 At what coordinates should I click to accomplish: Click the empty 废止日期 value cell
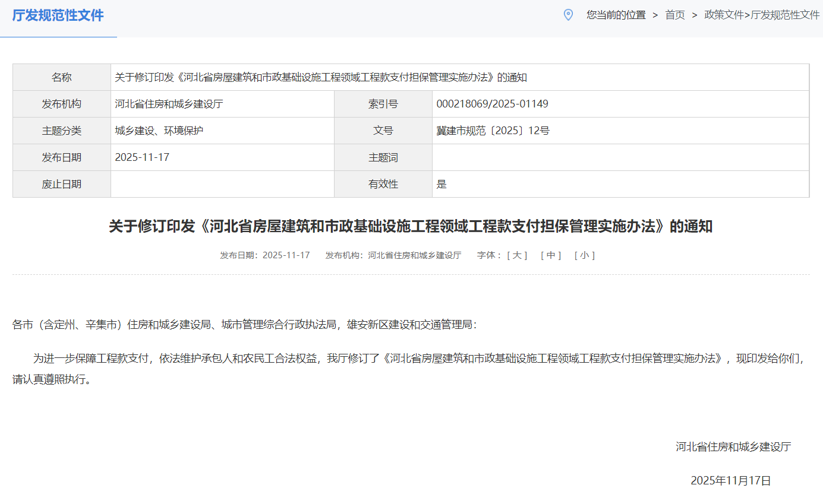click(222, 184)
